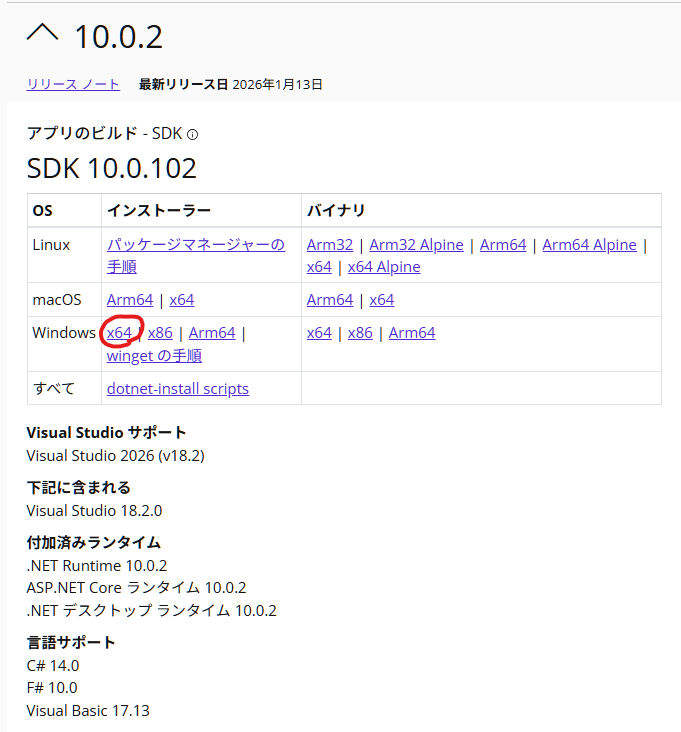This screenshot has height=732, width=681.
Task: Download Linux x64 binary
Action: click(319, 267)
